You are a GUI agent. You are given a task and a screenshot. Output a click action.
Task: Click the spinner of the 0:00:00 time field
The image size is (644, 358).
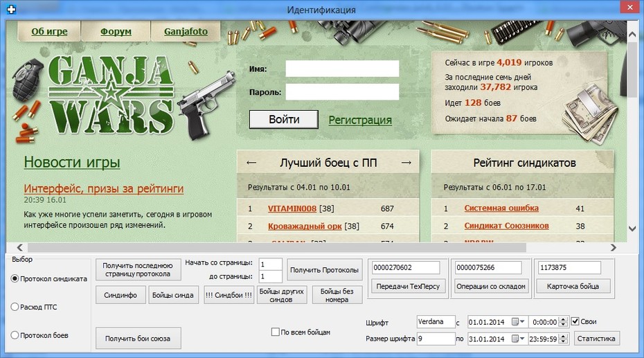(564, 322)
